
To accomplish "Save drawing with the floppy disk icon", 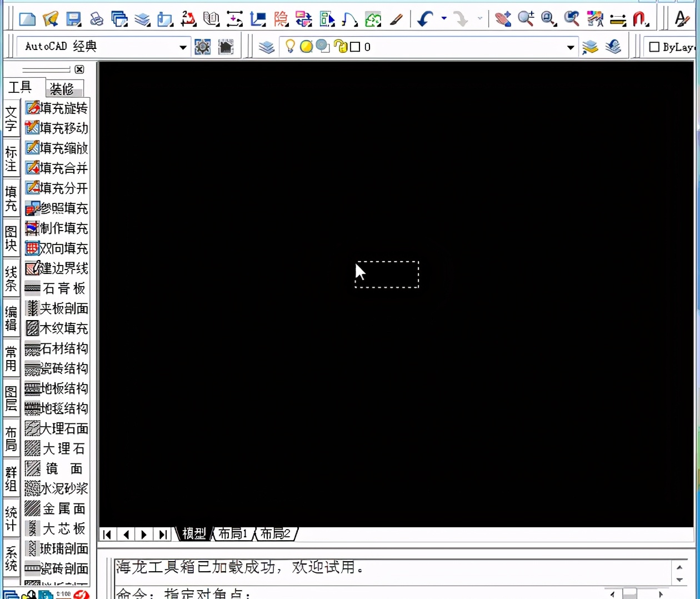I will click(73, 19).
